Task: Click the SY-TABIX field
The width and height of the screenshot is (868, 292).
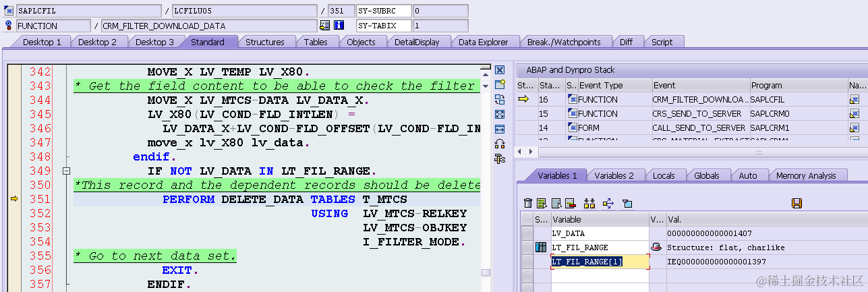Action: click(384, 26)
